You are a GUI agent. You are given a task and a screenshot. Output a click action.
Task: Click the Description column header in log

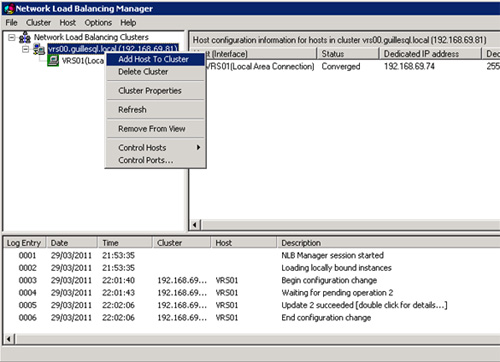tap(388, 243)
